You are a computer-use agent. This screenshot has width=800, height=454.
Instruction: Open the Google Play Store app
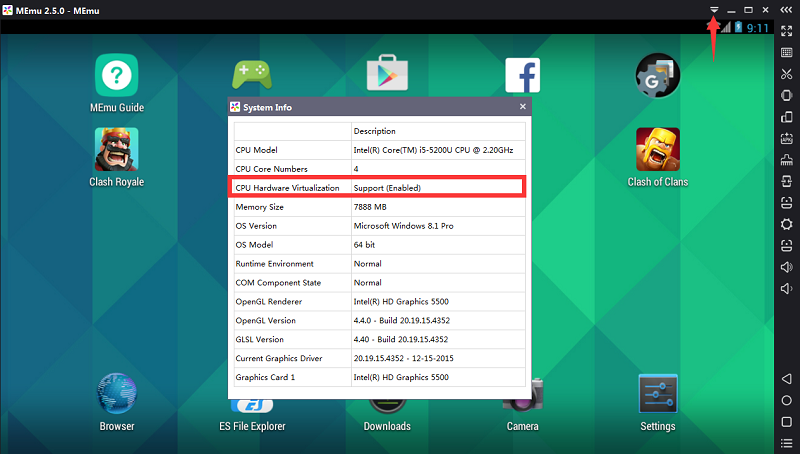386,76
